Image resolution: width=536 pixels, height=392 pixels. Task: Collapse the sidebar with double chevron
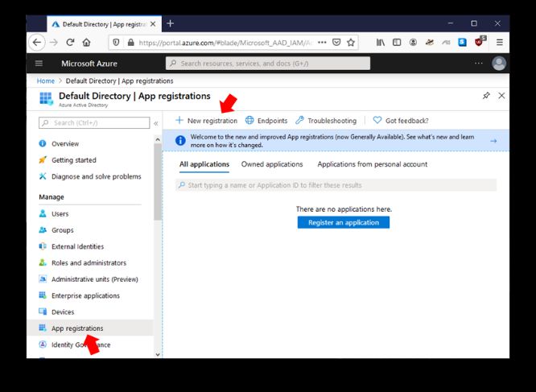point(156,123)
